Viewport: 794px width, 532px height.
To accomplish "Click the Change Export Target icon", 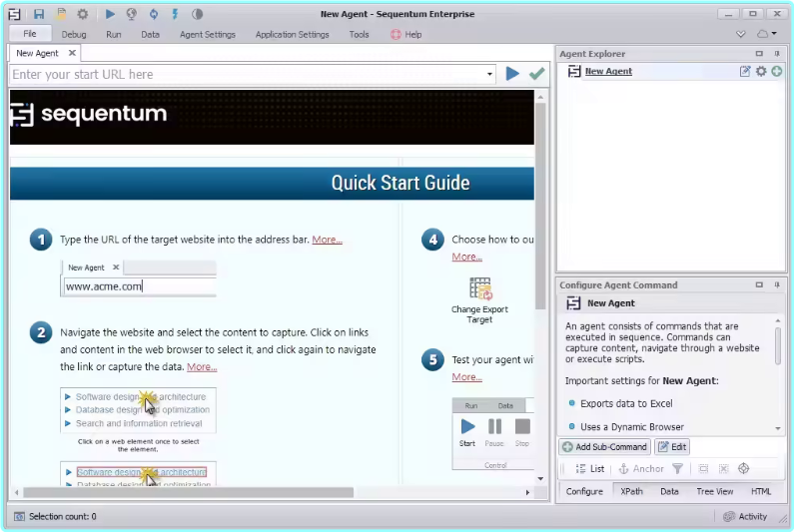I will (x=479, y=288).
